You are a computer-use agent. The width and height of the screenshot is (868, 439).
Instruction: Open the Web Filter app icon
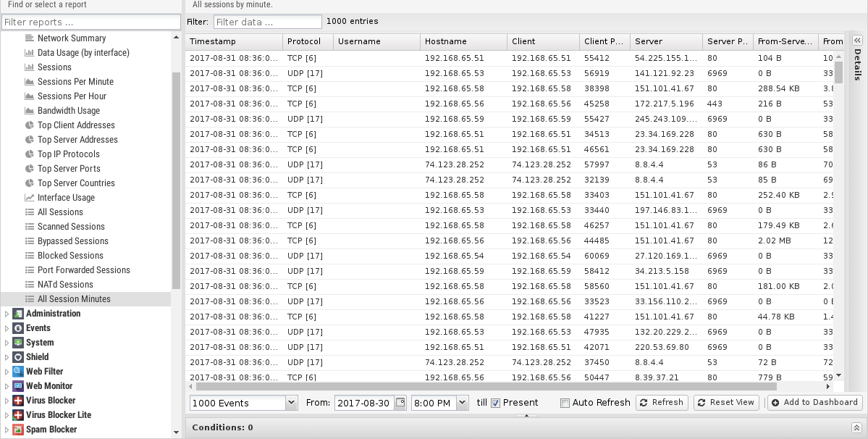click(19, 372)
